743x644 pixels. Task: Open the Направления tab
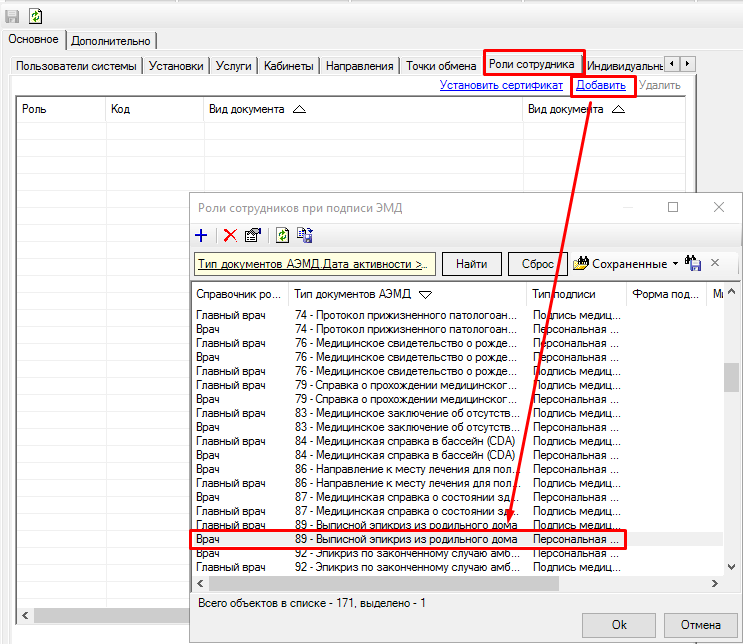(360, 66)
